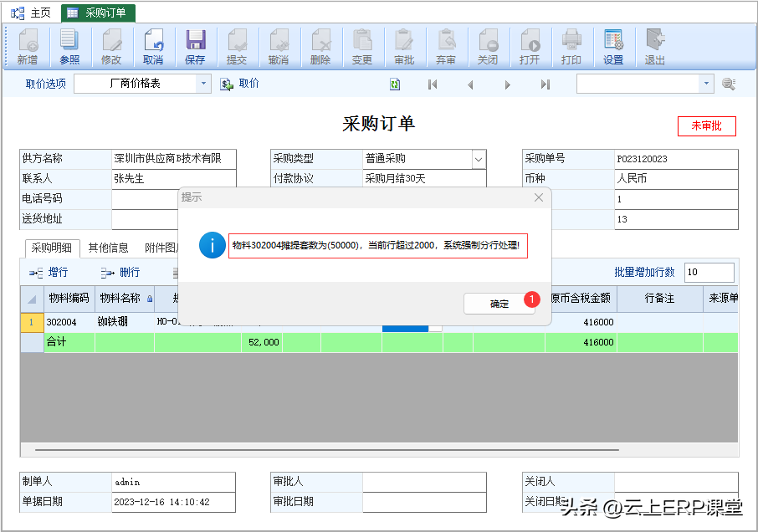
Task: Click total quantity 52,000 cell
Action: [262, 343]
